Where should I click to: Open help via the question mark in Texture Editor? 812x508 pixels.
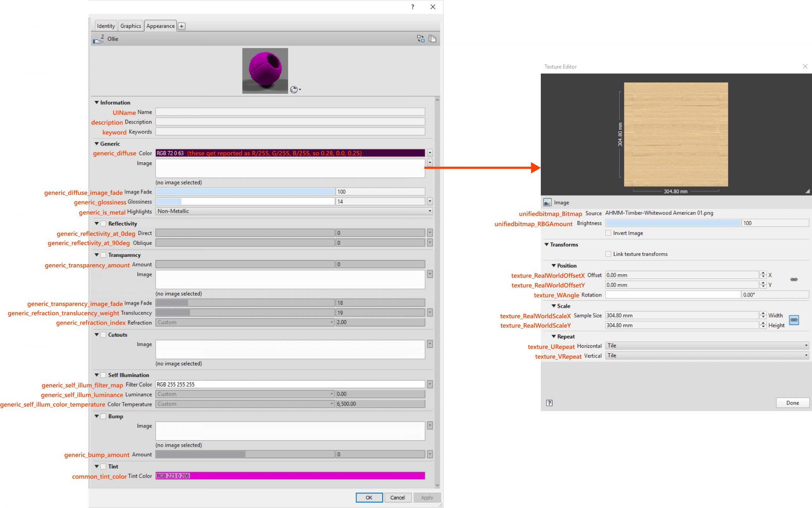[549, 402]
